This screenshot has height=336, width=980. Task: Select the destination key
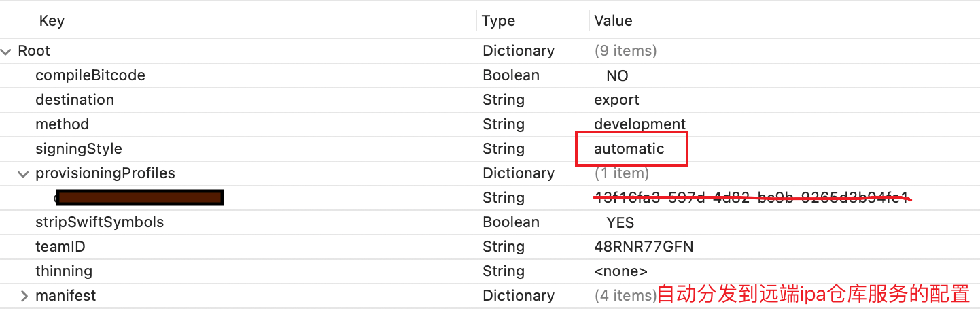point(75,100)
